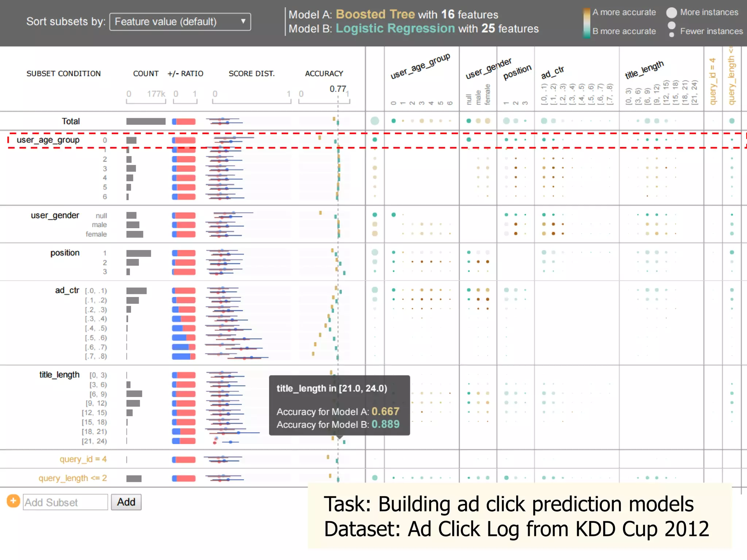The image size is (747, 560).
Task: Click the More instances legend circle
Action: tap(671, 13)
